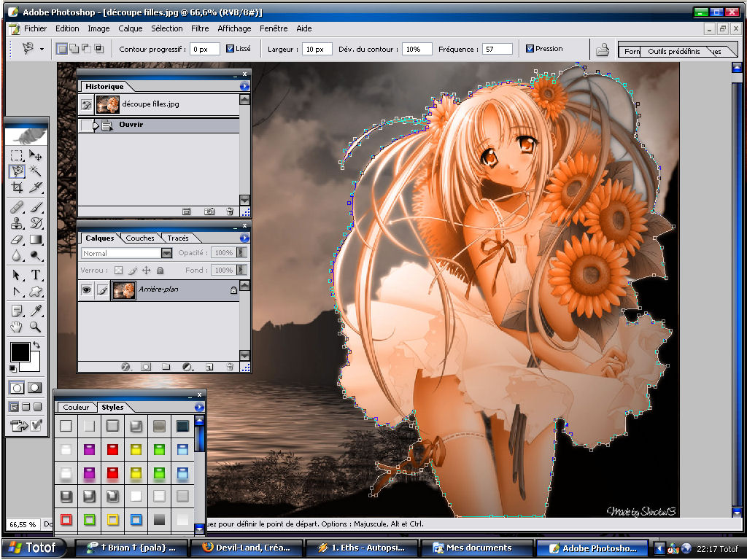Delete layer with Calques panel trash icon
Screen dimensions: 747x560
[x=230, y=367]
